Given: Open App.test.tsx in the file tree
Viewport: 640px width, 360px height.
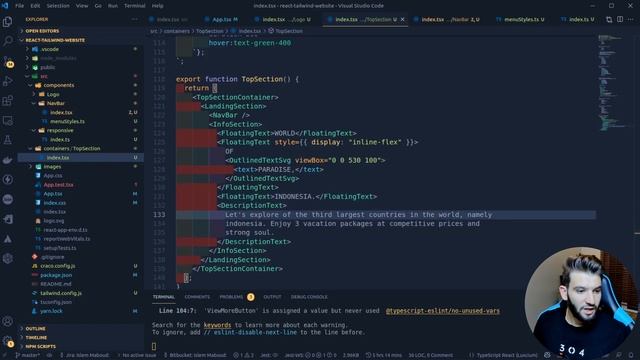Looking at the screenshot, I should 58,185.
